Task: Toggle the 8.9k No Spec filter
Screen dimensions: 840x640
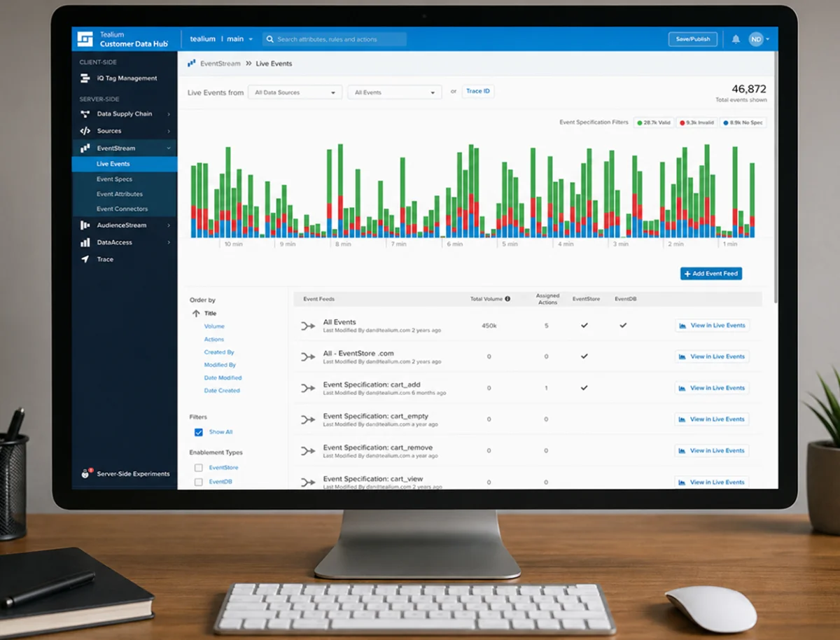Action: pos(743,123)
